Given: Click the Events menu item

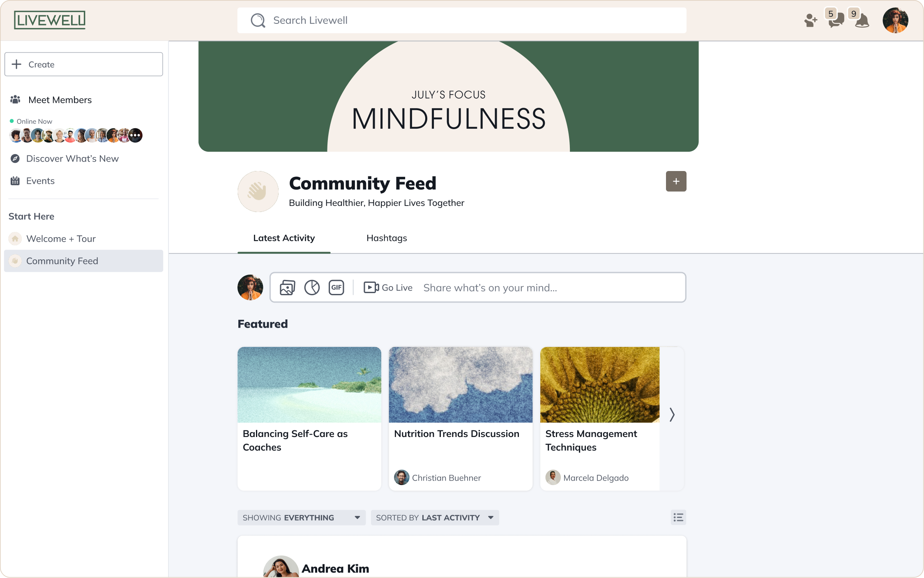Looking at the screenshot, I should click(x=40, y=180).
